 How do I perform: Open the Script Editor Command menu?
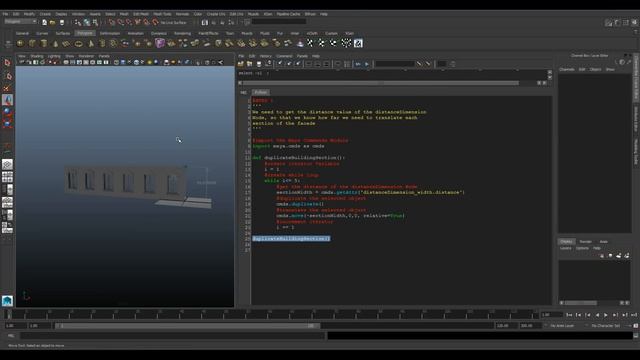pos(284,56)
